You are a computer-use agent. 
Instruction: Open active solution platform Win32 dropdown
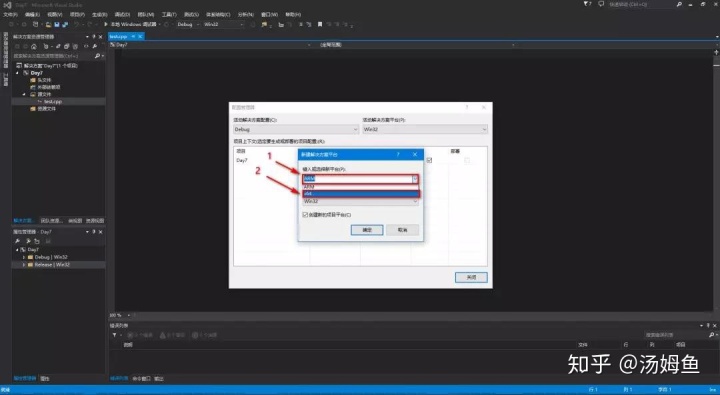tap(425, 130)
